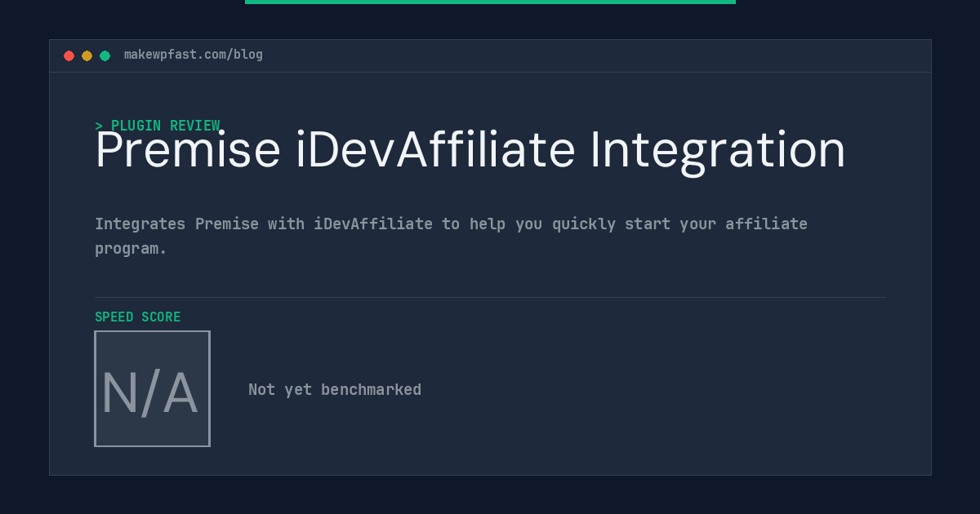Click the yellow minimize window dot

[x=87, y=55]
